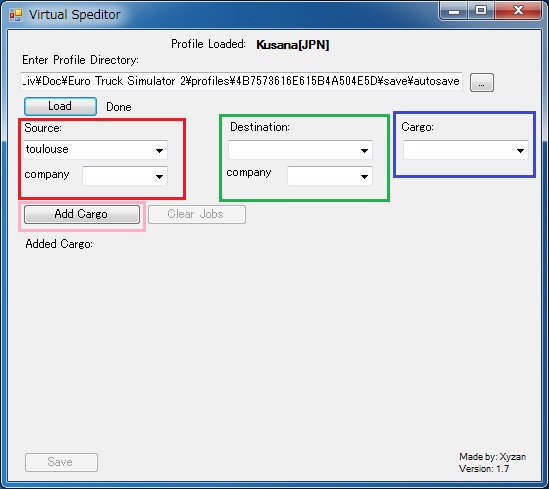
Task: Browse for profile directory with the ... button
Action: [x=482, y=82]
